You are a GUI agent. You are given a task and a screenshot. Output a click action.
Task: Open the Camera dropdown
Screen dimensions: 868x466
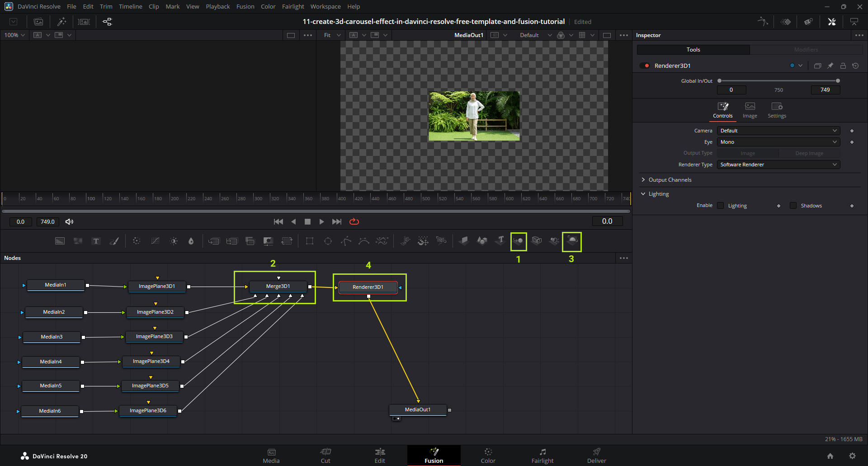tap(778, 131)
